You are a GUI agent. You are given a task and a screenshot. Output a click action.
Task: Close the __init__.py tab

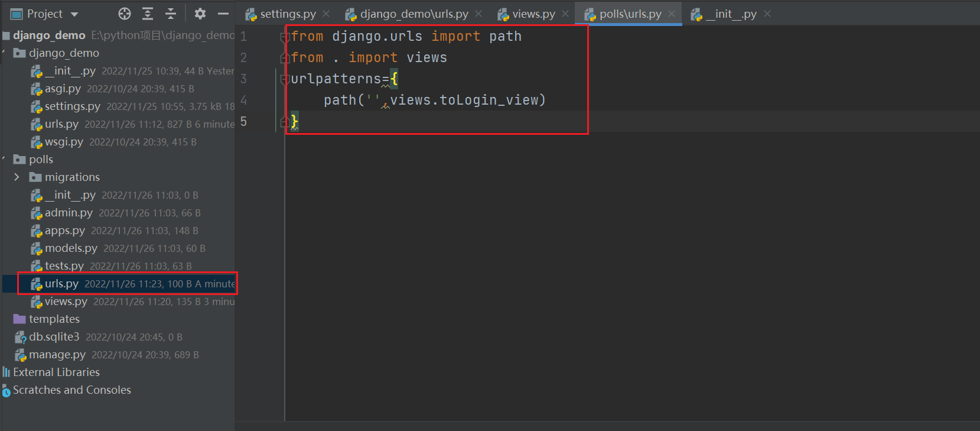[x=767, y=14]
